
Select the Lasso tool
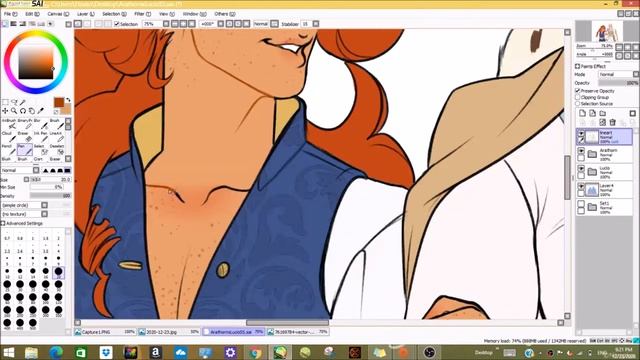14,102
